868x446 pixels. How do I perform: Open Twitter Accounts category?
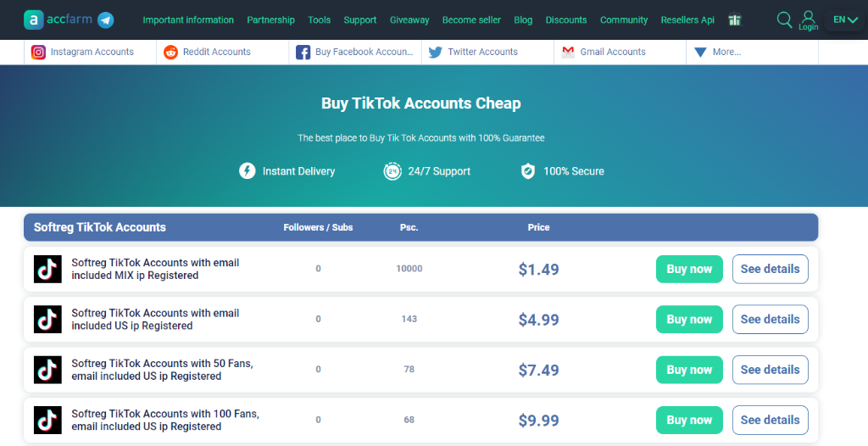click(487, 52)
